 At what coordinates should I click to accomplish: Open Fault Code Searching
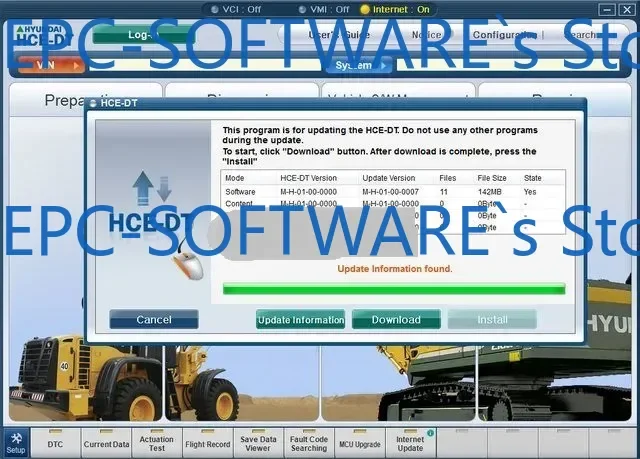click(x=309, y=444)
